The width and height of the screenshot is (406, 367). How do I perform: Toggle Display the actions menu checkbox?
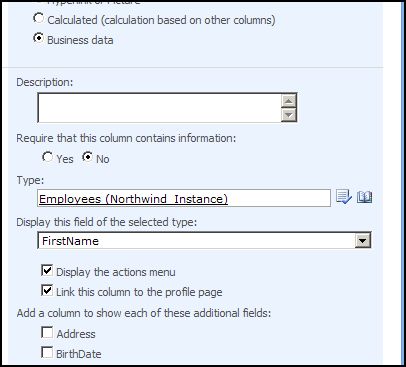pos(47,270)
